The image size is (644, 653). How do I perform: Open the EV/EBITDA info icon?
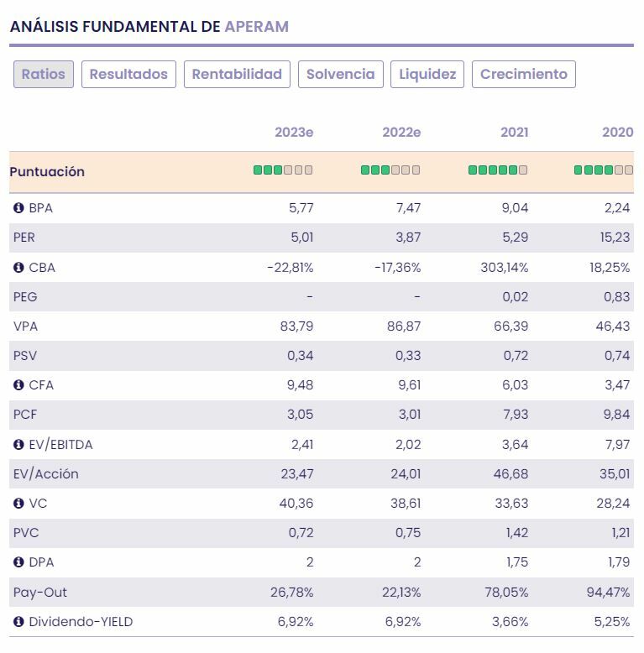pos(18,445)
